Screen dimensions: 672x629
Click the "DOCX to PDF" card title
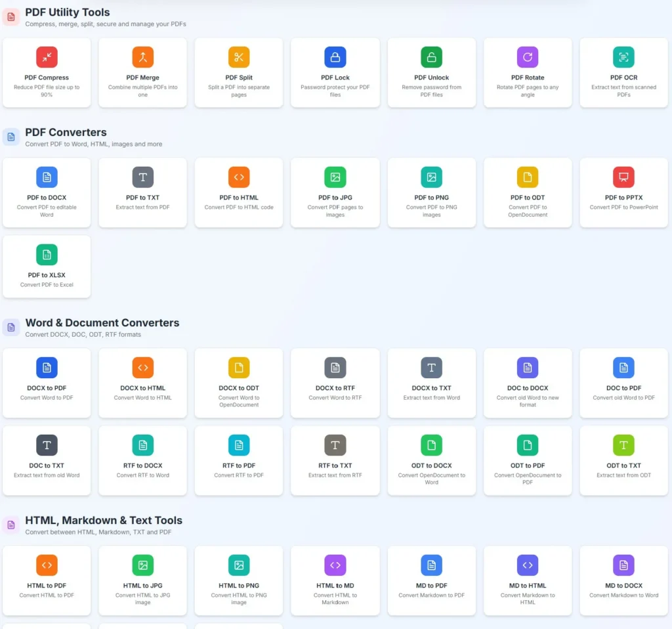[x=47, y=388]
